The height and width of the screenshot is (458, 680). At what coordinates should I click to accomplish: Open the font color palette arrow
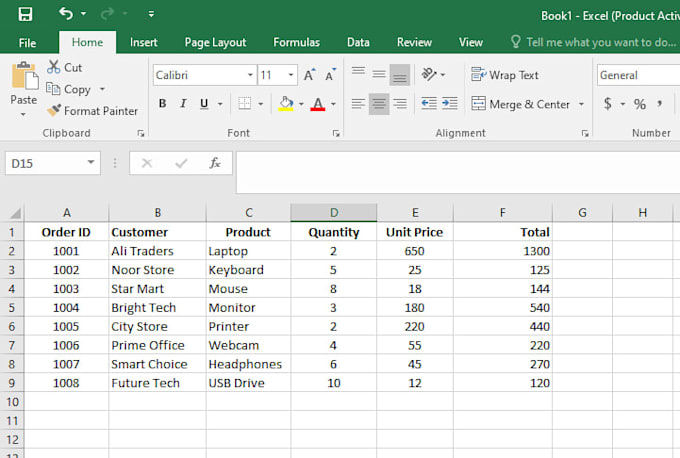333,104
